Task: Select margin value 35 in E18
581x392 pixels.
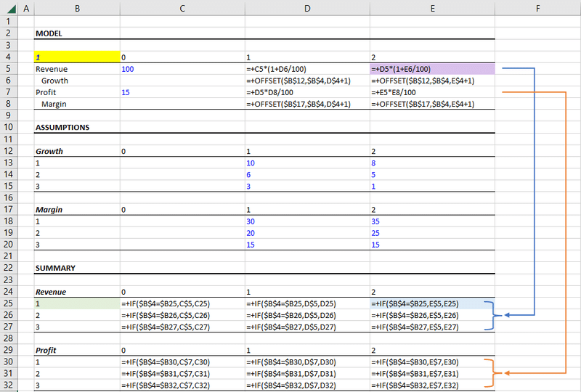Action: 375,221
